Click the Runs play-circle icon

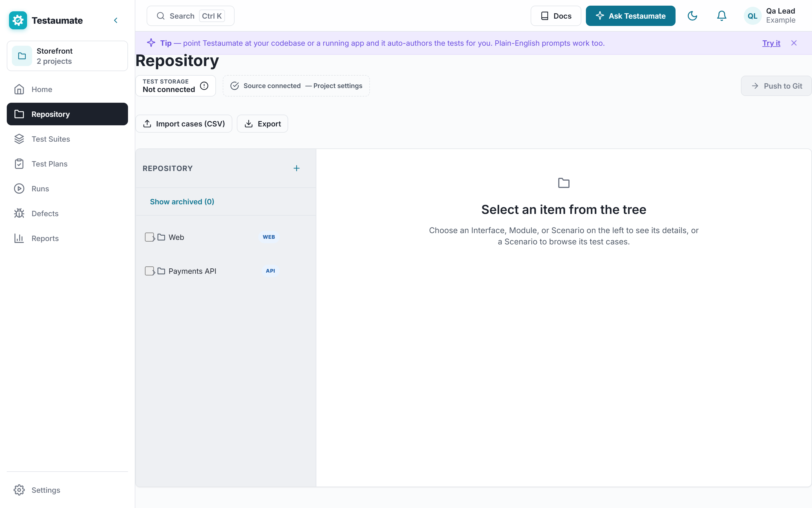point(19,189)
